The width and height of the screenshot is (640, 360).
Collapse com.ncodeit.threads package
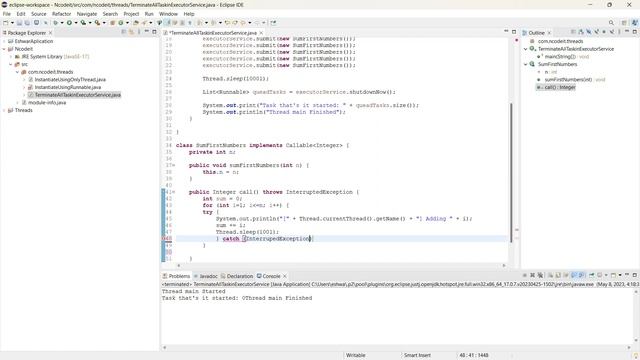18,72
